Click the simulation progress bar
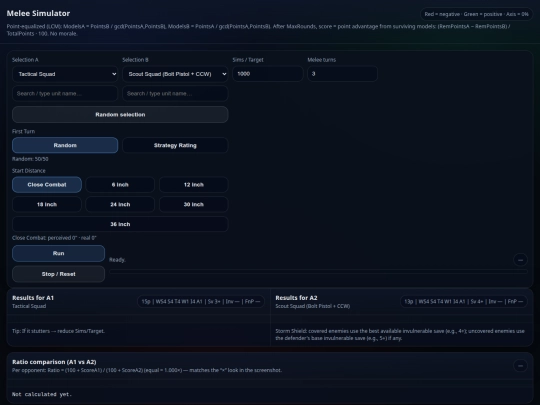Screen dimensions: 540x405 click(318, 272)
